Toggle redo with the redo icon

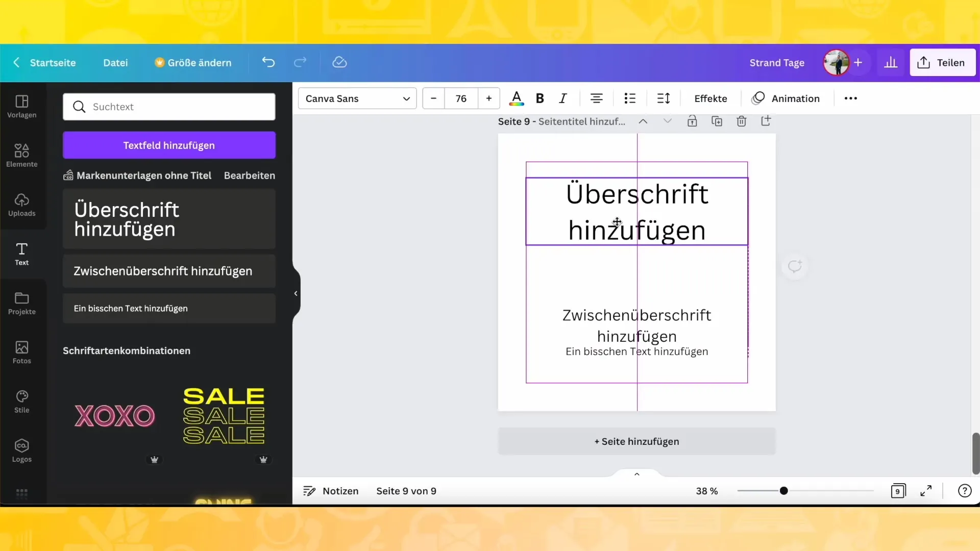[300, 62]
